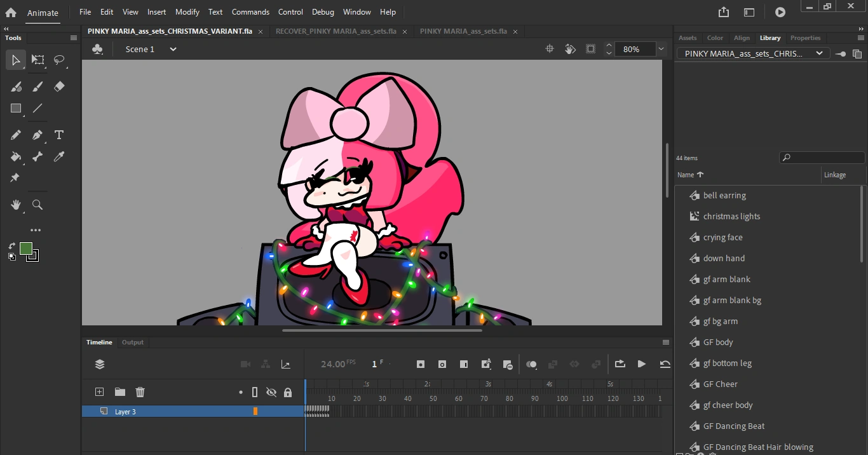Image resolution: width=868 pixels, height=455 pixels.
Task: Toggle outline view for Layer 3
Action: pos(255,411)
